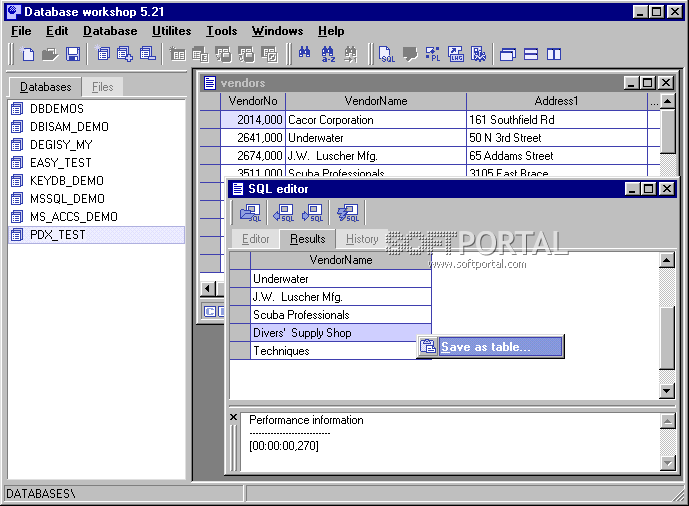Open the Utilites menu

171,31
